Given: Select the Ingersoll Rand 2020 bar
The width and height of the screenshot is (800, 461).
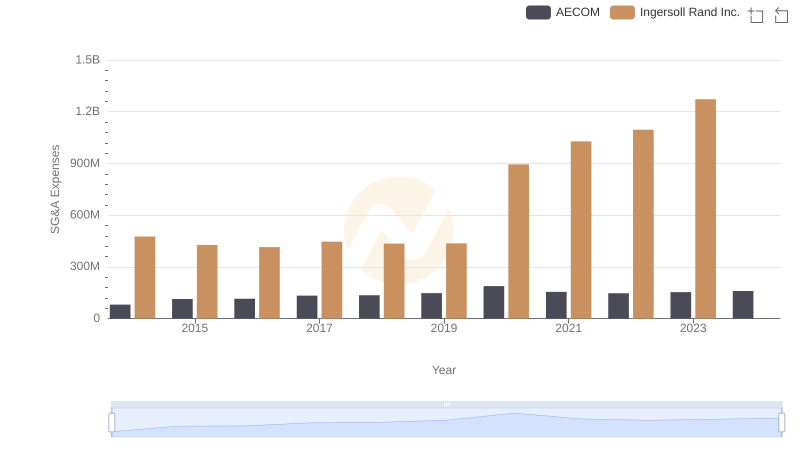Looking at the screenshot, I should point(518,241).
